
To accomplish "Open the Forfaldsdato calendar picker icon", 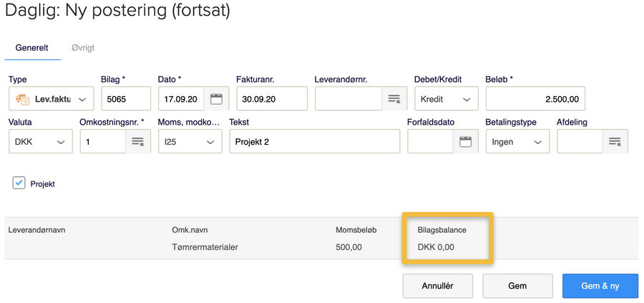I will click(x=465, y=142).
